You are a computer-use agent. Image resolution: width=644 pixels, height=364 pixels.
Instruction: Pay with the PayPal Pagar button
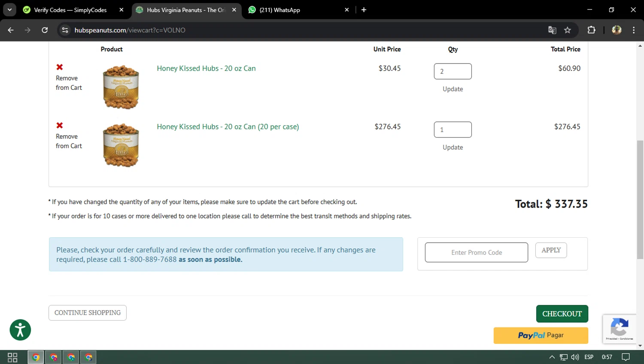(x=541, y=335)
